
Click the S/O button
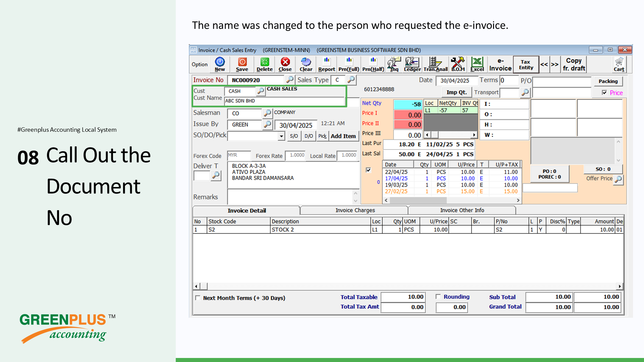click(x=294, y=136)
